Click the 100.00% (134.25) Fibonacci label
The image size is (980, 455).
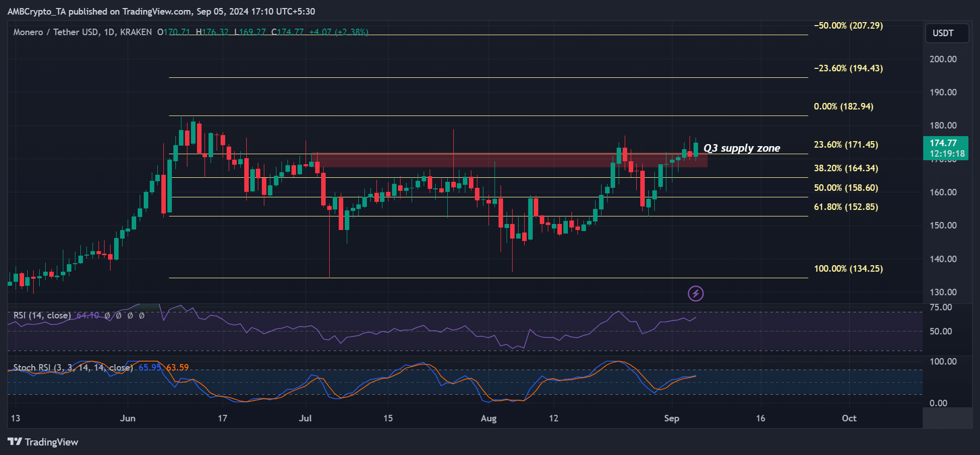pos(849,269)
